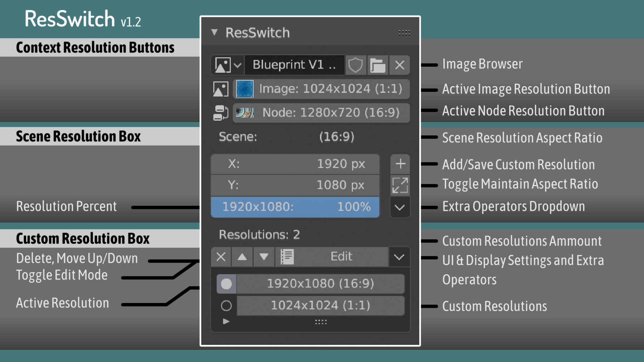
Task: Open the folder icon to browse images
Action: (377, 65)
